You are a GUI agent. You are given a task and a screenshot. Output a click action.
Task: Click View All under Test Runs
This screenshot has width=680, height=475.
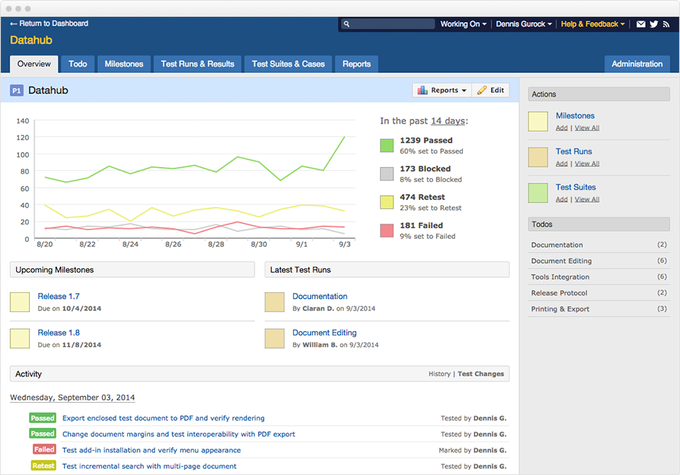tap(587, 164)
